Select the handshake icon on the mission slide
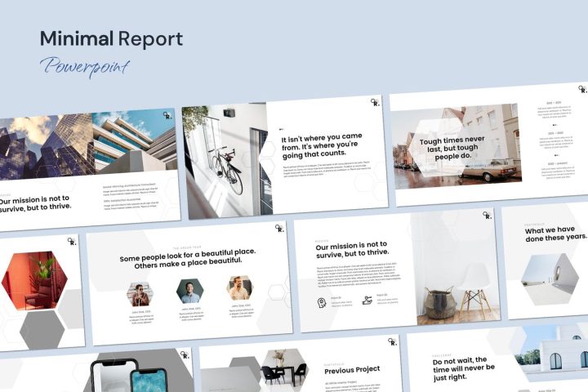 click(367, 301)
